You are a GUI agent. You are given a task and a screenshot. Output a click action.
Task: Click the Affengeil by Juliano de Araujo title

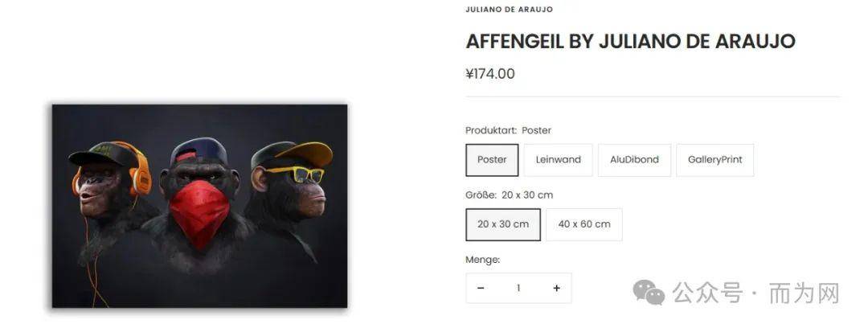630,42
